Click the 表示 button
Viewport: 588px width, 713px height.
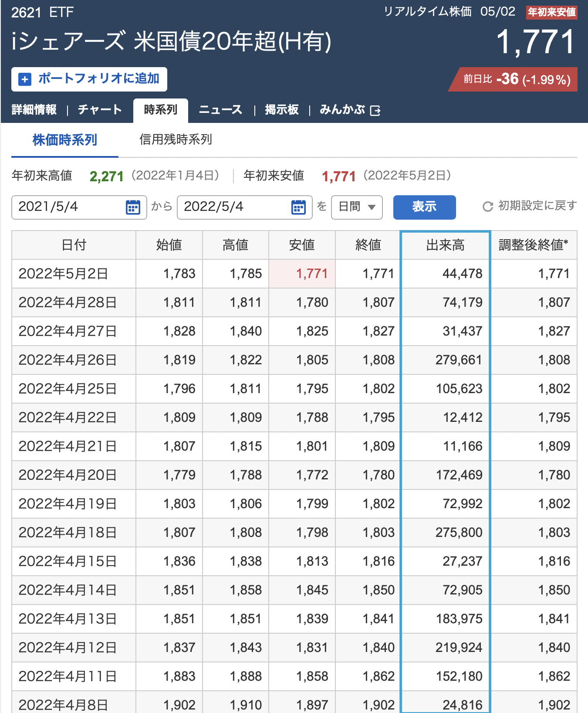[x=424, y=207]
